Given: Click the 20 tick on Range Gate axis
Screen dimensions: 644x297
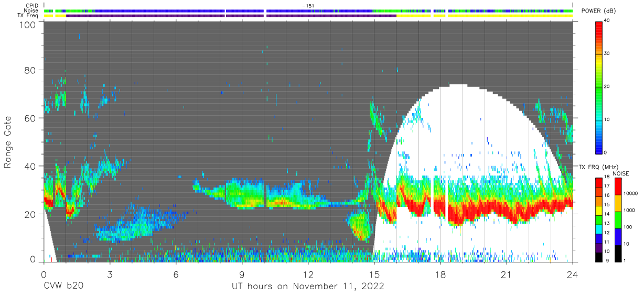Looking at the screenshot, I should click(x=31, y=214).
